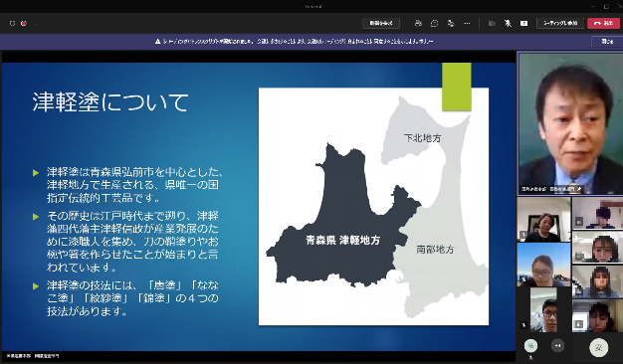Open the reactions icon in meeting toolbar
623x364 pixels.
(x=451, y=24)
